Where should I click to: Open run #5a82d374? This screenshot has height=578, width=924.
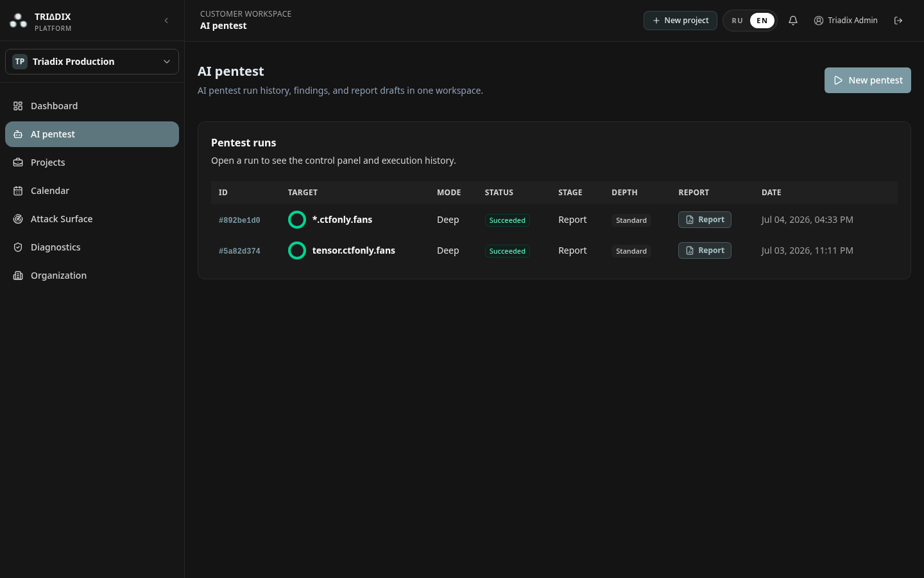coord(239,251)
